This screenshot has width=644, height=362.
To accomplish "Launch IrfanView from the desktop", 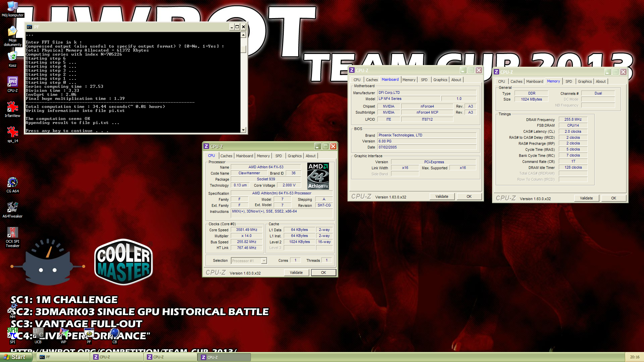I will (x=12, y=109).
